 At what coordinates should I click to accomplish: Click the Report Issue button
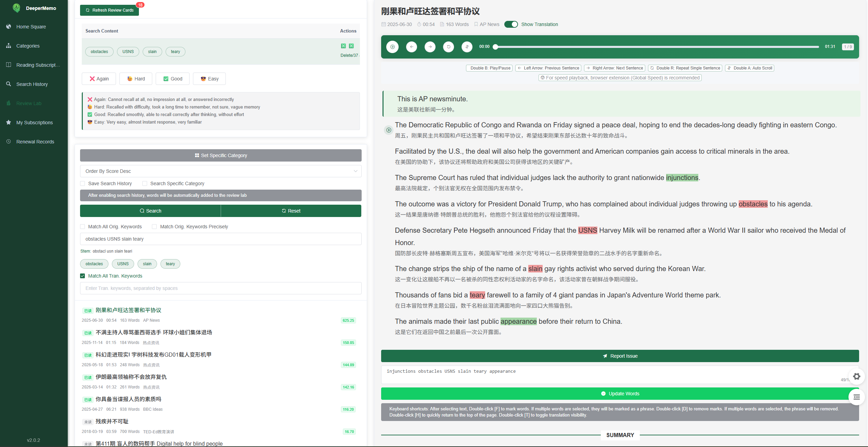click(x=620, y=356)
